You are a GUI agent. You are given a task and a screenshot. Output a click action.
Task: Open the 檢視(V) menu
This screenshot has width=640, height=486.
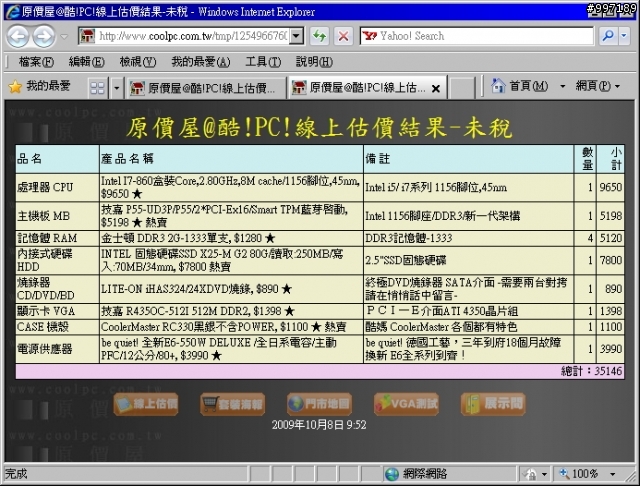click(x=138, y=62)
